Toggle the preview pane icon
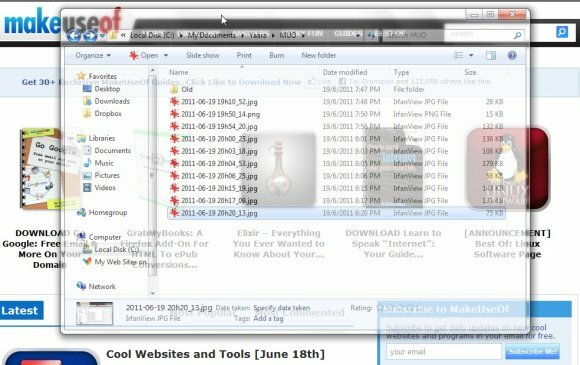Screen dimensions: 580x365 click(491, 55)
